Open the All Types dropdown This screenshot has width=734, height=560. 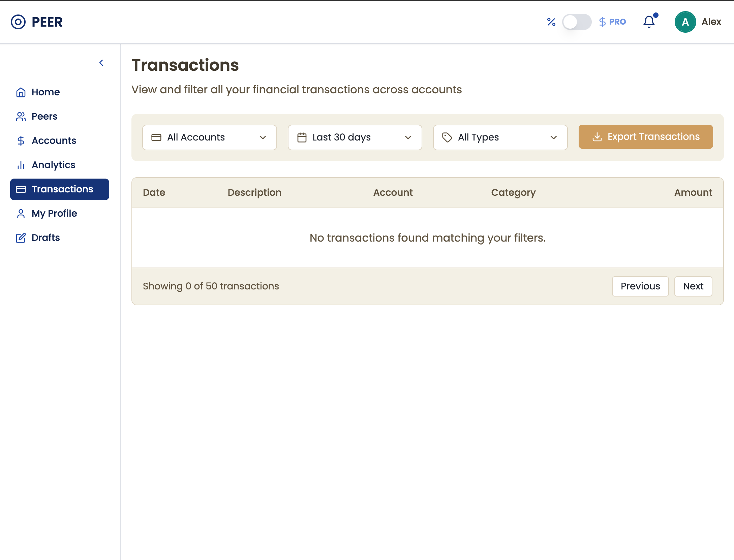click(x=500, y=137)
